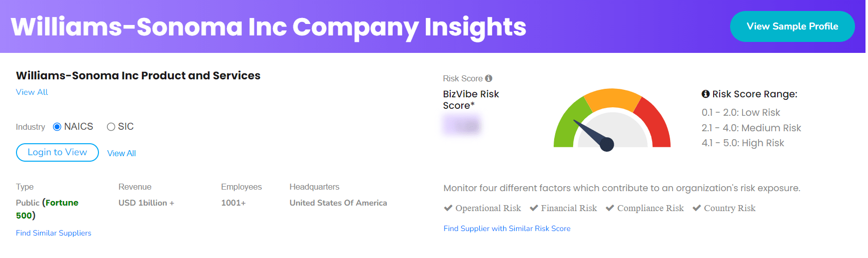The height and width of the screenshot is (258, 868).
Task: Follow the Find Similar Suppliers link
Action: (x=53, y=233)
